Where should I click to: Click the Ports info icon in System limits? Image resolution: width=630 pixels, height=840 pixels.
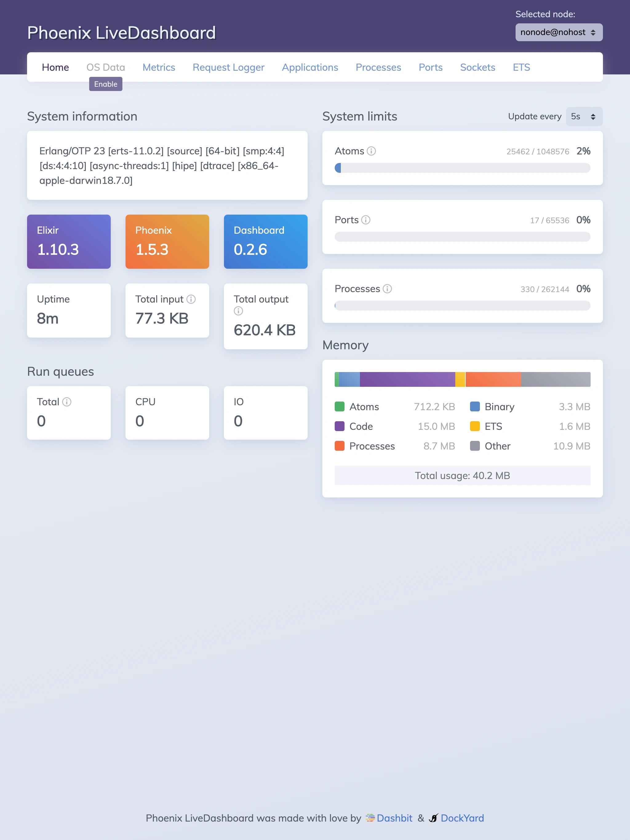click(365, 220)
